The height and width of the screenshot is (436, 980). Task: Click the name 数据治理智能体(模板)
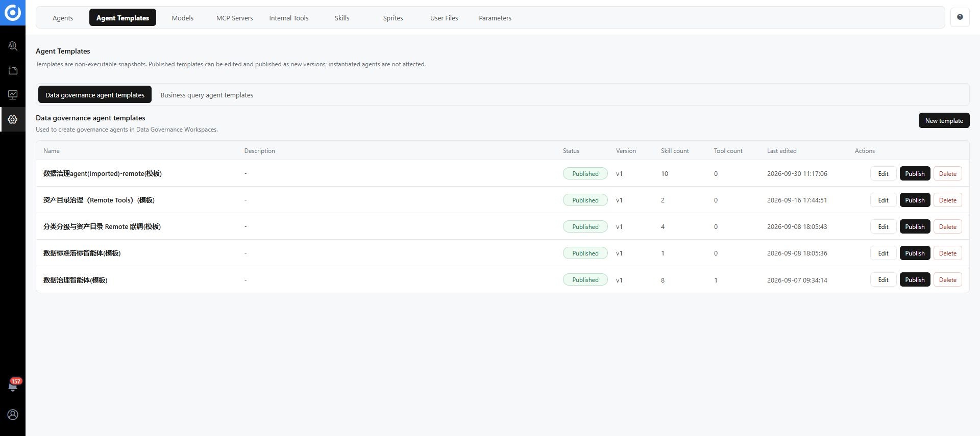(x=75, y=280)
